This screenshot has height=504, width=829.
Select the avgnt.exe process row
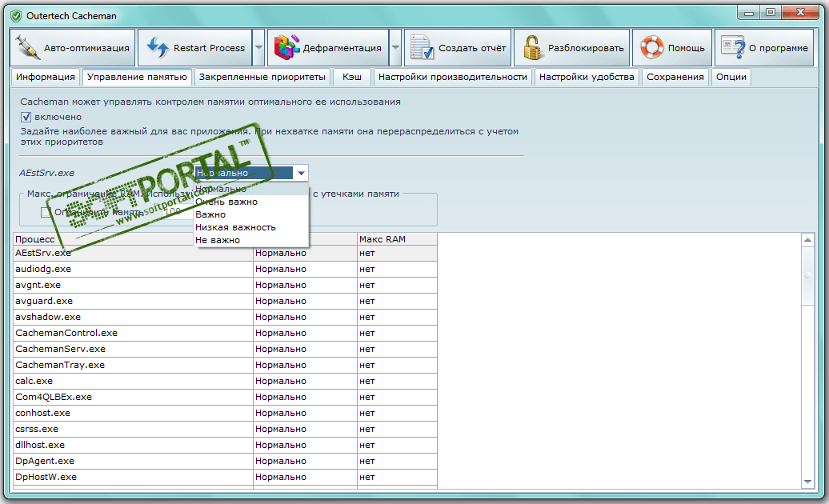pyautogui.click(x=225, y=285)
